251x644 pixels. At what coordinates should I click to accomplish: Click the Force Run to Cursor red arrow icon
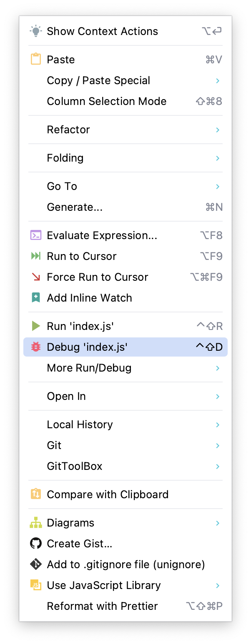pos(36,277)
